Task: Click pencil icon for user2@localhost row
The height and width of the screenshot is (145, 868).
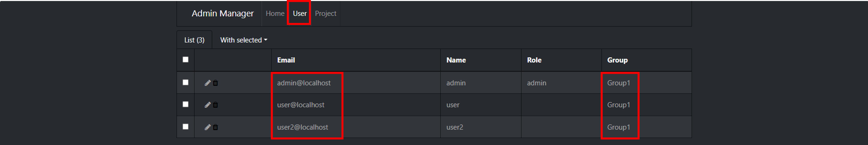Action: tap(208, 127)
